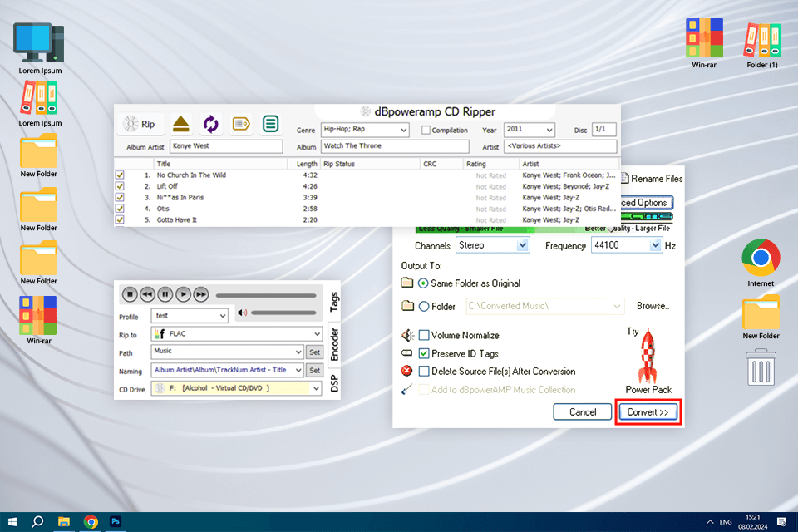Click the Set button beside Path
The image size is (798, 532).
(x=314, y=352)
